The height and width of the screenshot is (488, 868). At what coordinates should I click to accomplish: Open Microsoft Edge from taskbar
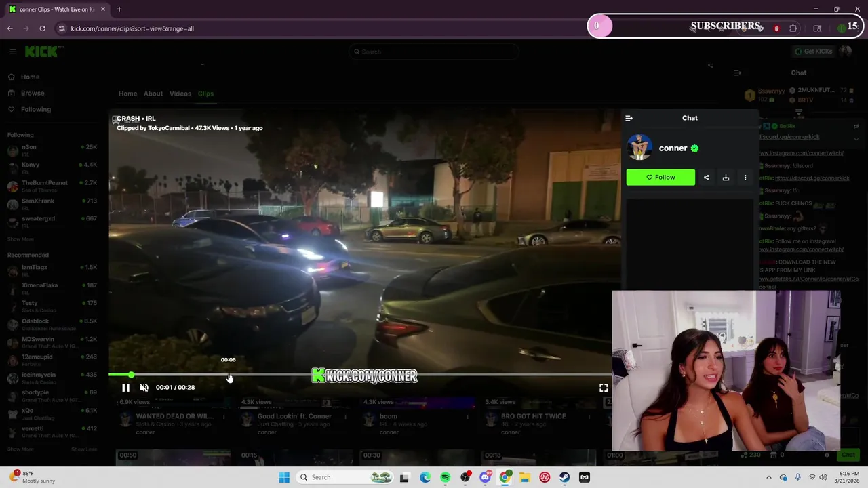point(425,477)
